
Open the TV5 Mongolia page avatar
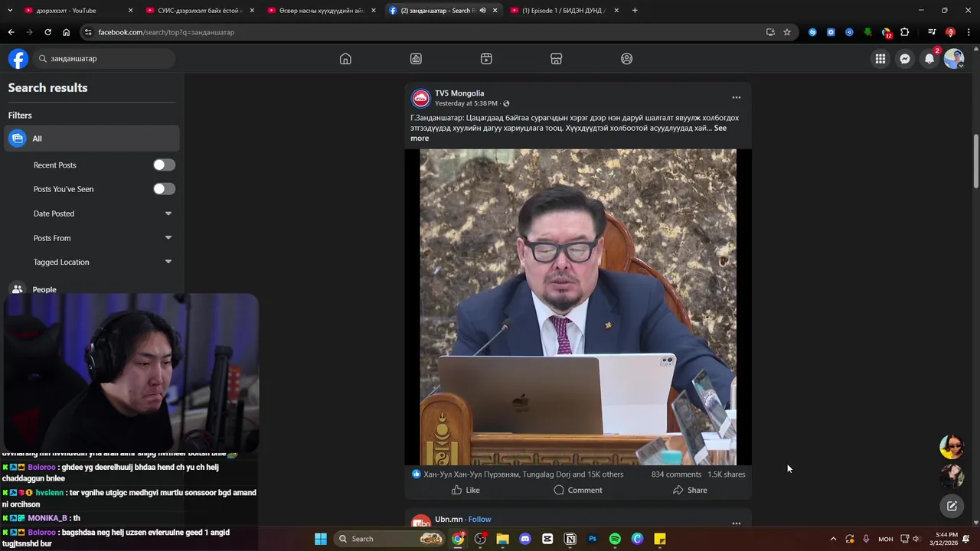coord(421,98)
